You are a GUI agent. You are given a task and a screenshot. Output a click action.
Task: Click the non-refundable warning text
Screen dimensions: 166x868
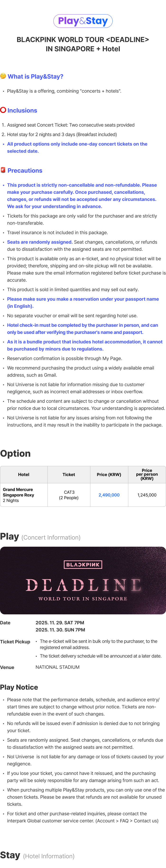(x=82, y=196)
